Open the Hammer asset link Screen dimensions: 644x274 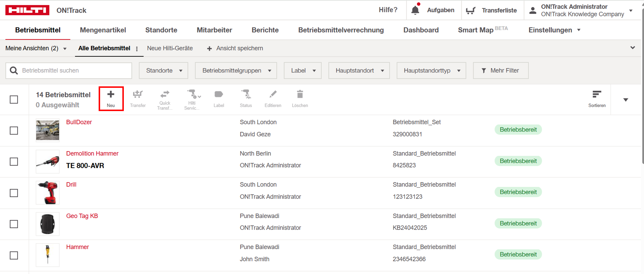[78, 247]
